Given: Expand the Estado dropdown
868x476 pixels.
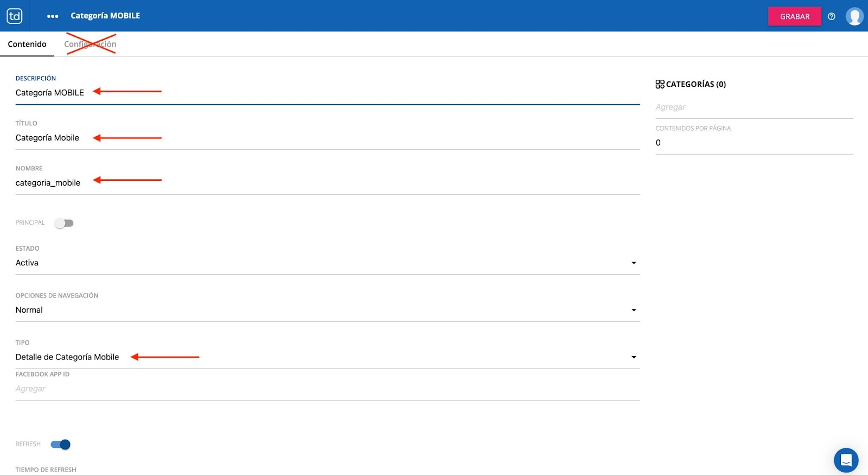Looking at the screenshot, I should coord(633,263).
